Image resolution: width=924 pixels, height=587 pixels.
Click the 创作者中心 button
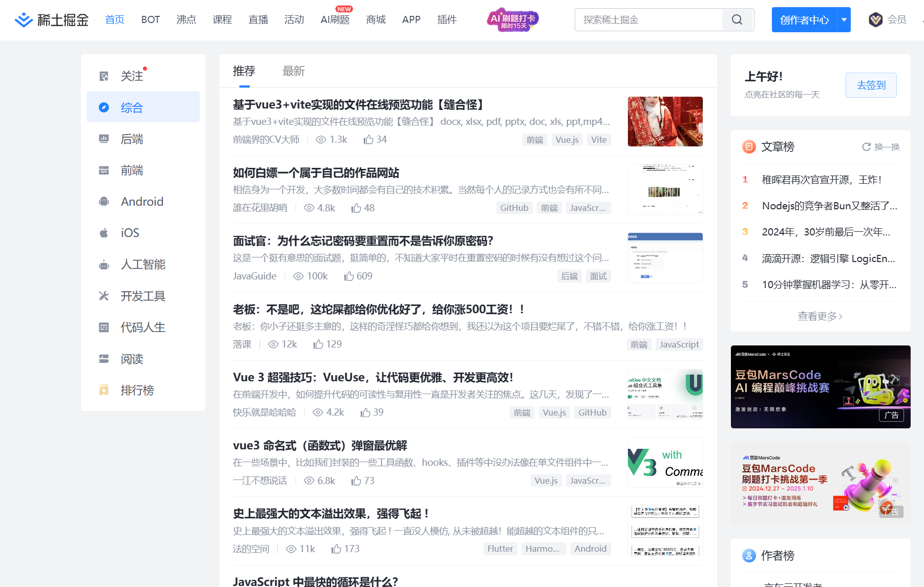point(804,20)
